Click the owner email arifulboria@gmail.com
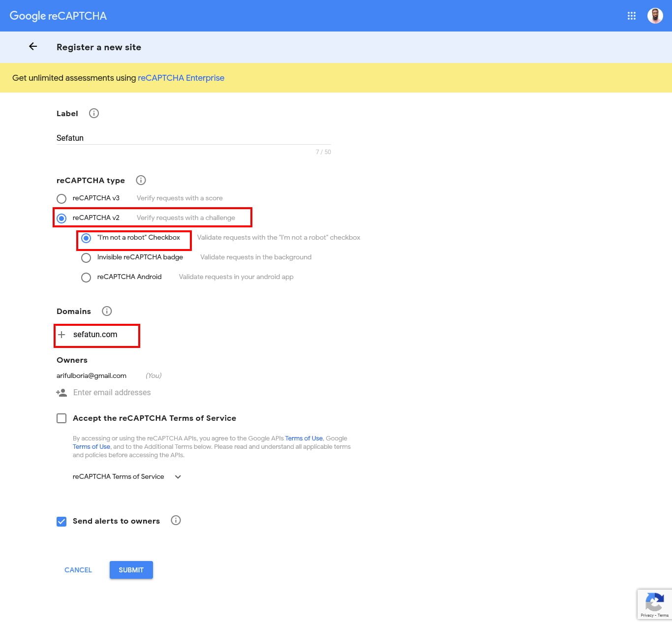Screen dimensions: 672x626 coord(92,376)
